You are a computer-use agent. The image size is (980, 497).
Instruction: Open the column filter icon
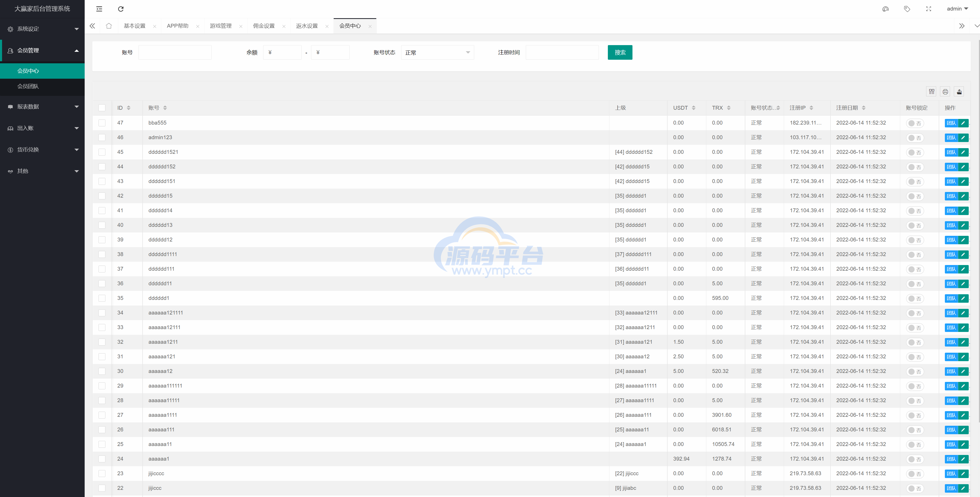[x=931, y=92]
